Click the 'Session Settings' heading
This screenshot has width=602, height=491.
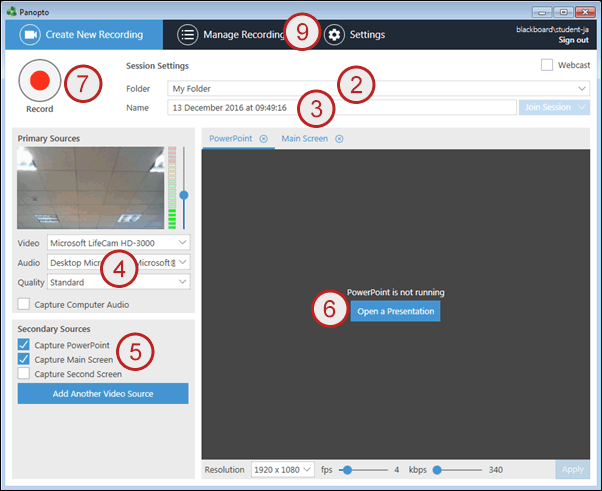point(157,66)
